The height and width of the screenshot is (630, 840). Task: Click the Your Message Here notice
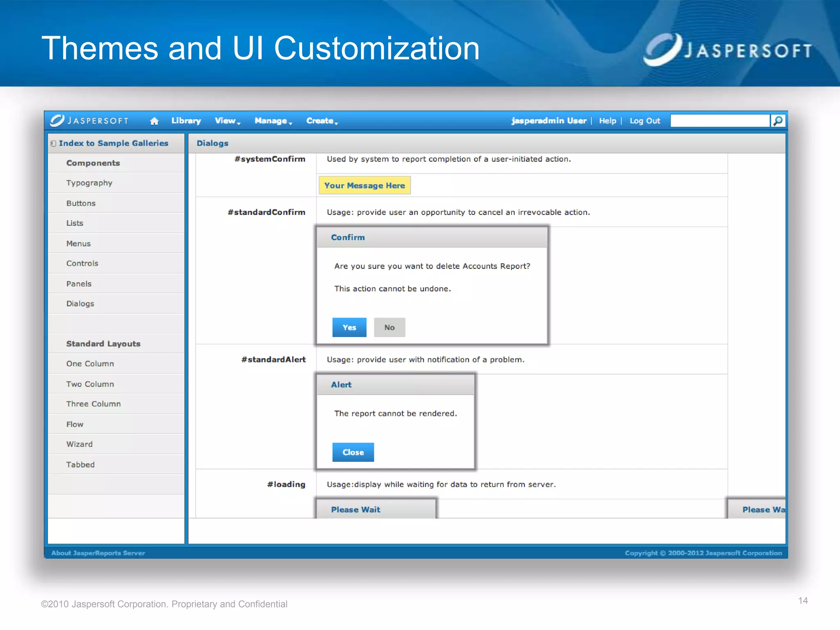point(365,185)
